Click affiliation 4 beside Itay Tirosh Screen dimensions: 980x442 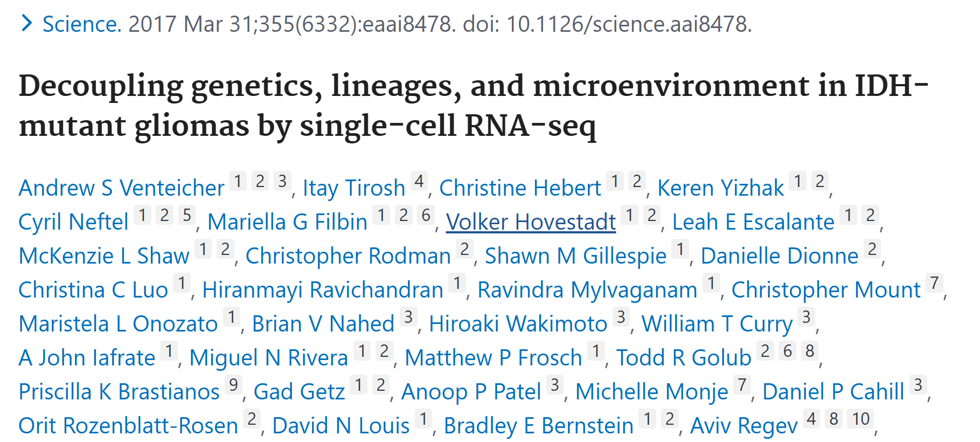tap(419, 181)
